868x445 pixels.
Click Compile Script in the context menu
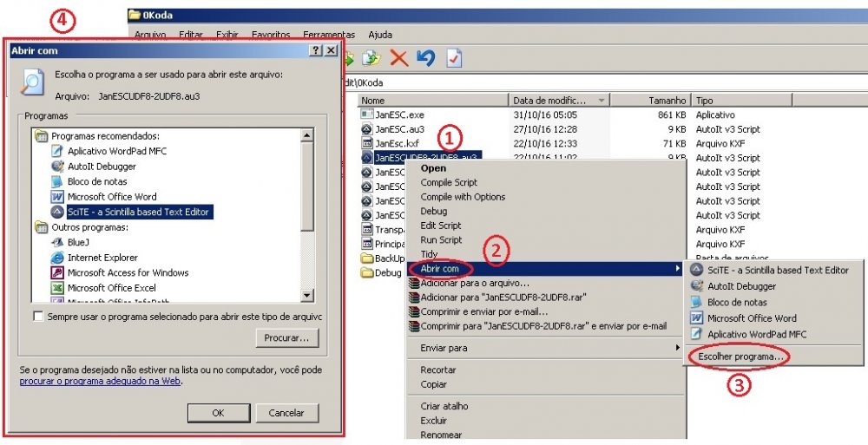449,183
